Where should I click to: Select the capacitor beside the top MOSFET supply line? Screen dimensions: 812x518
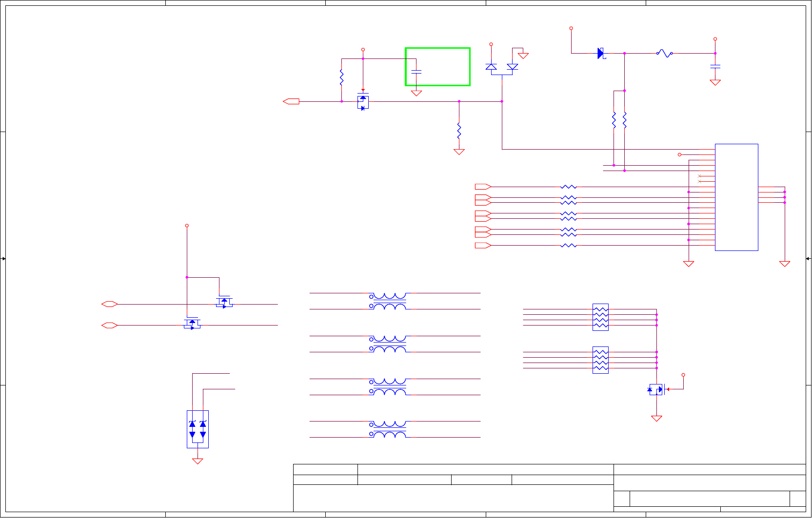tap(416, 72)
